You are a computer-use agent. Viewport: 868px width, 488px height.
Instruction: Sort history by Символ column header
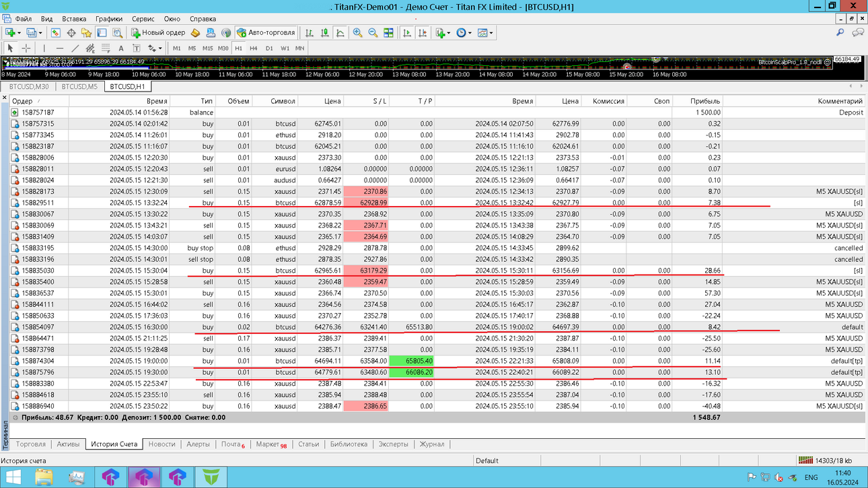[275, 101]
